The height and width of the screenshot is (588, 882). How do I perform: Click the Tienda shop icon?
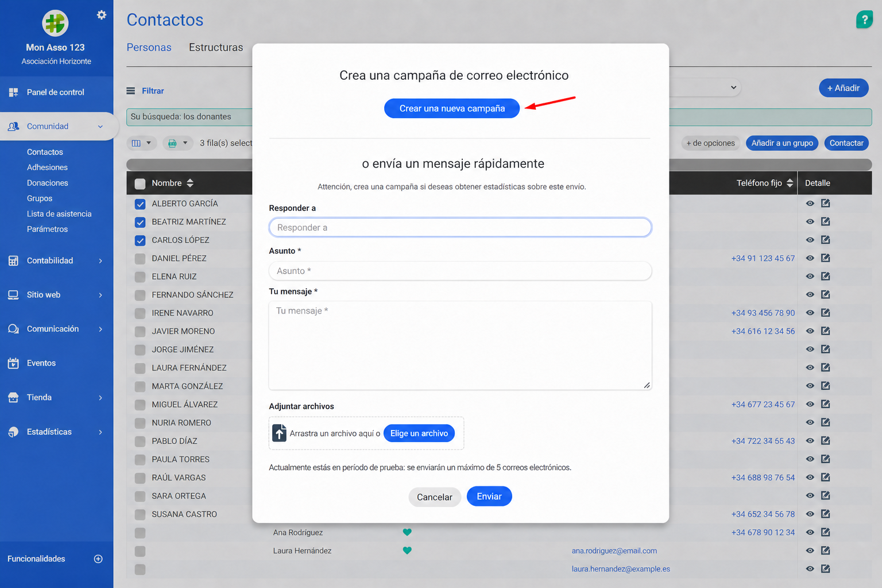[x=13, y=397]
